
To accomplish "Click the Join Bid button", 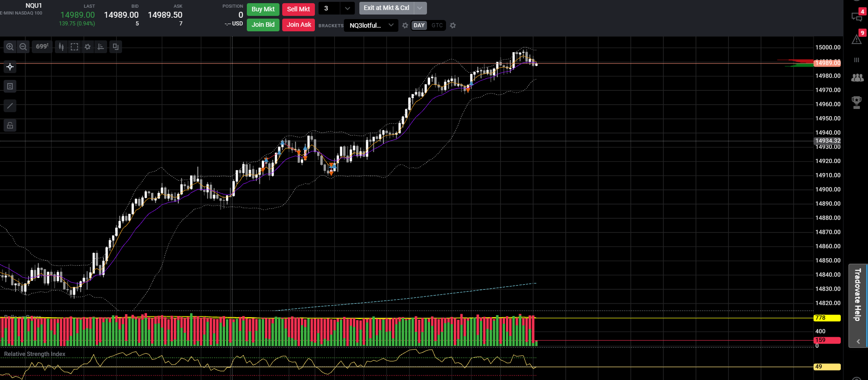I will (x=263, y=25).
